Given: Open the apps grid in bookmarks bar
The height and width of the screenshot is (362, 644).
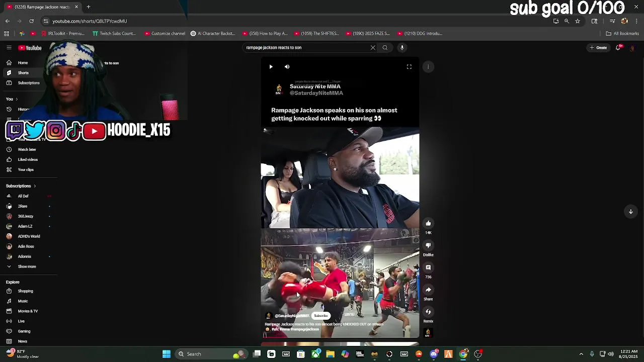Looking at the screenshot, I should coord(7,34).
